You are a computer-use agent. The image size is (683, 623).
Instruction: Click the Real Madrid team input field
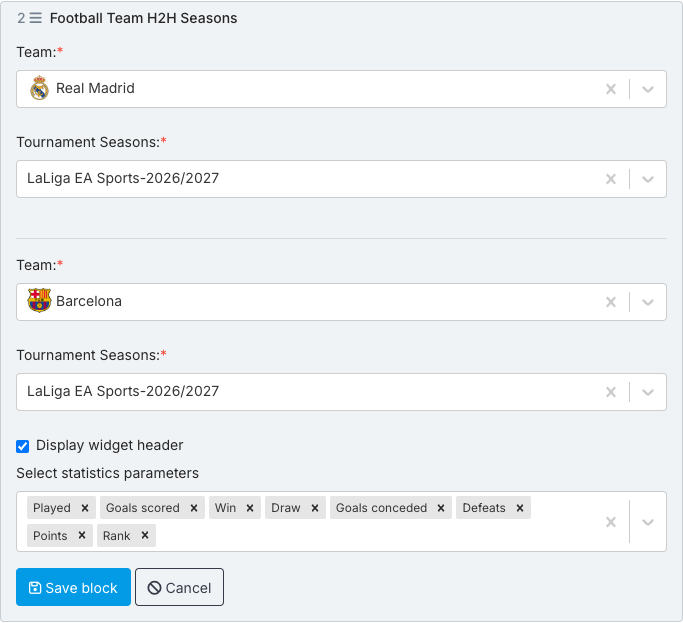tap(342, 89)
